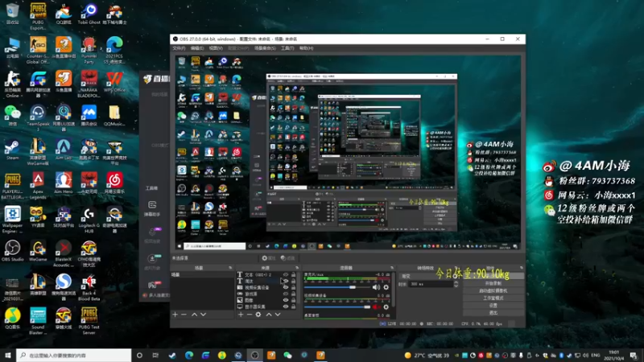Click 启动虚拟摄像机 virtual camera button
The height and width of the screenshot is (362, 644).
click(x=493, y=290)
